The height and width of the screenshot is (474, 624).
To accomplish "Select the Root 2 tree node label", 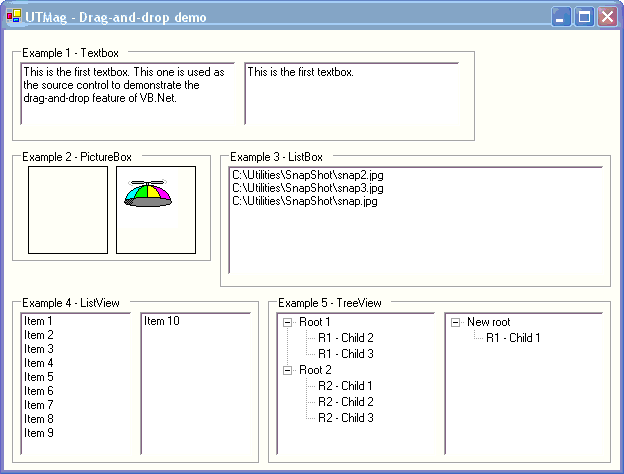I will click(x=316, y=370).
